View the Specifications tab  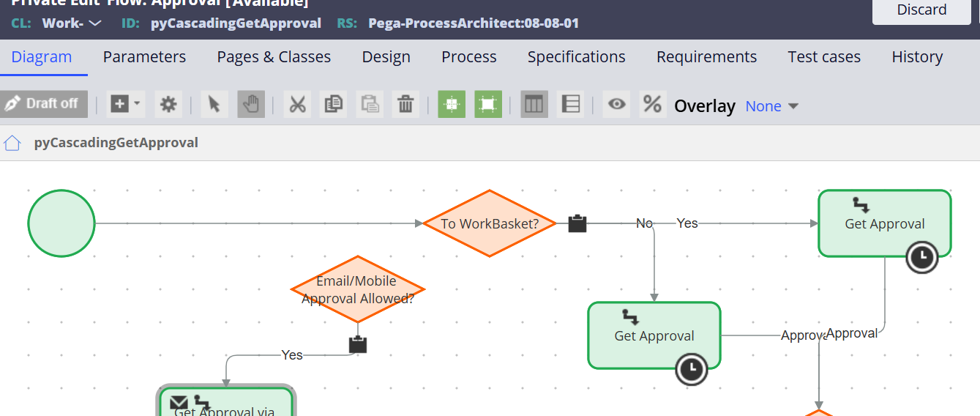[x=577, y=57]
